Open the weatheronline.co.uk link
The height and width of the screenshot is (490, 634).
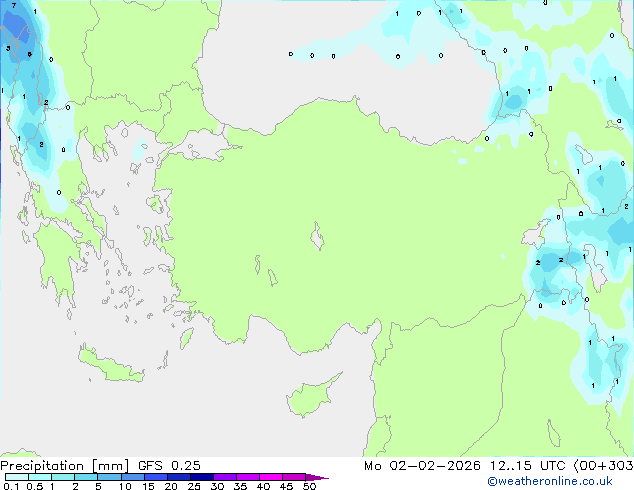pos(550,481)
